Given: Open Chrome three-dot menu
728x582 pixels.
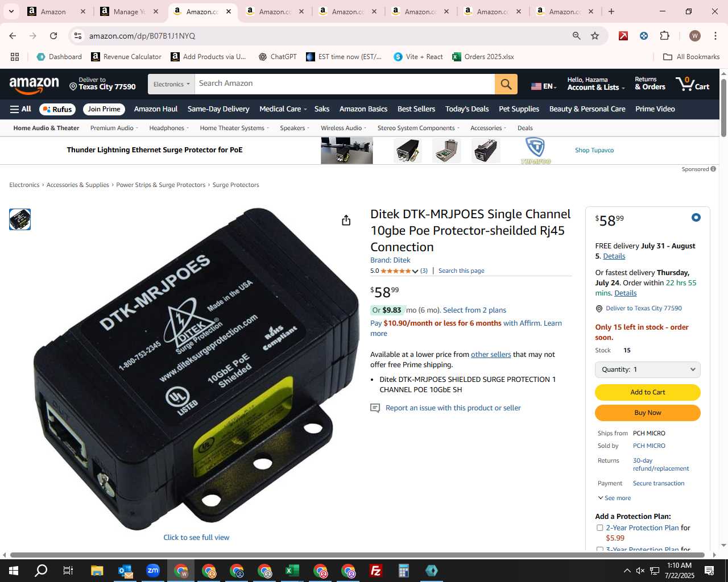Looking at the screenshot, I should [x=715, y=36].
